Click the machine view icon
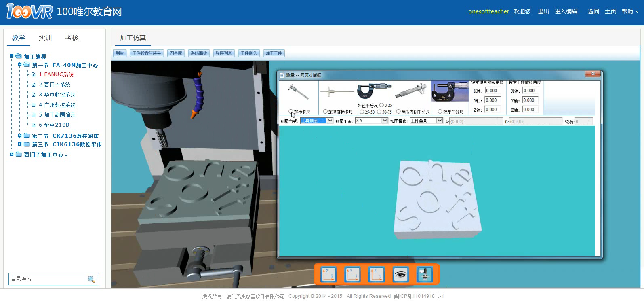This screenshot has width=644, height=301. click(424, 275)
